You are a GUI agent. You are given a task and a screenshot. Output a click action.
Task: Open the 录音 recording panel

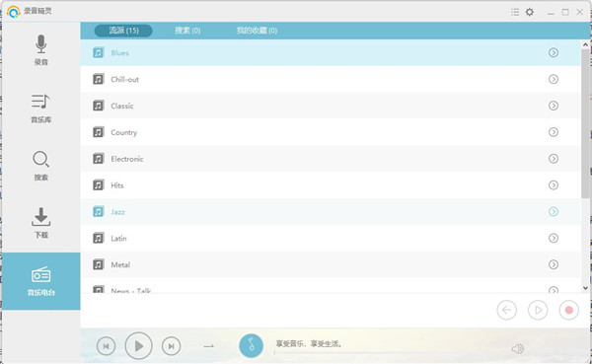40,50
